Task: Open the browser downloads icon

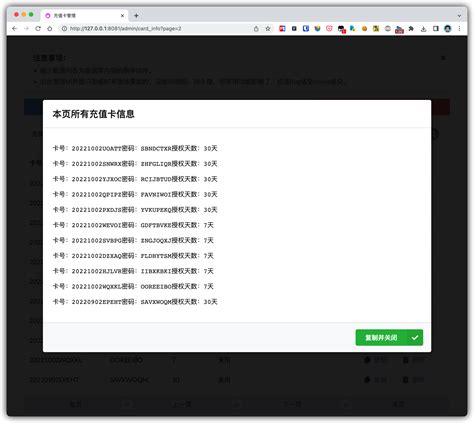Action: coord(423,29)
